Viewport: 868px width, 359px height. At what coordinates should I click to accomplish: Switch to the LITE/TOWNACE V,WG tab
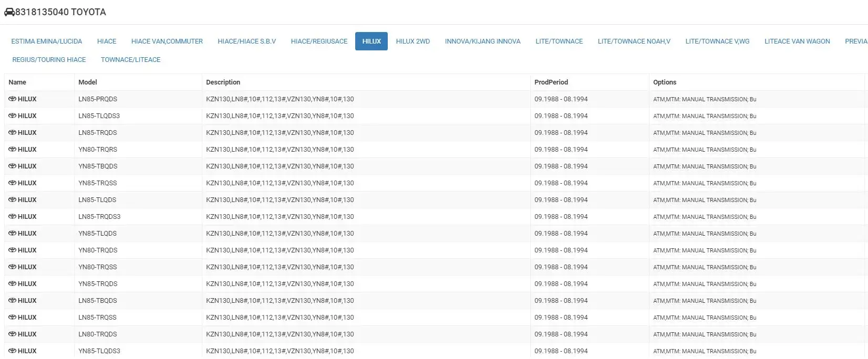click(x=717, y=41)
